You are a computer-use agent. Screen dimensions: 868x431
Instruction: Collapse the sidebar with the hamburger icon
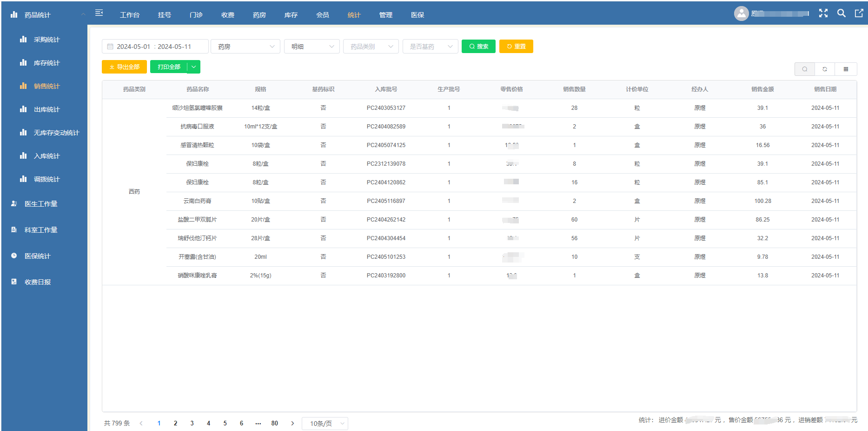(x=99, y=13)
